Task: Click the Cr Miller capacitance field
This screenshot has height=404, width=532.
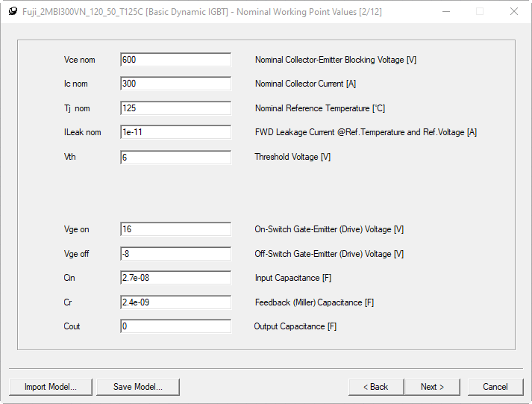Action: point(175,302)
